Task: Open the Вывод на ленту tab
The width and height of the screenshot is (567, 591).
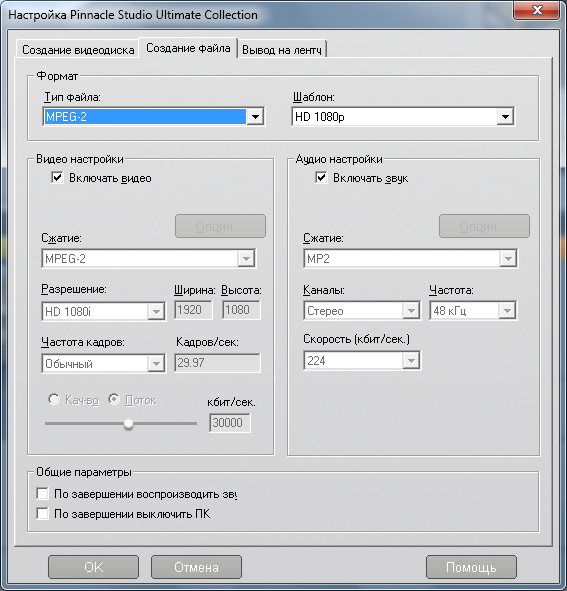Action: coord(282,50)
